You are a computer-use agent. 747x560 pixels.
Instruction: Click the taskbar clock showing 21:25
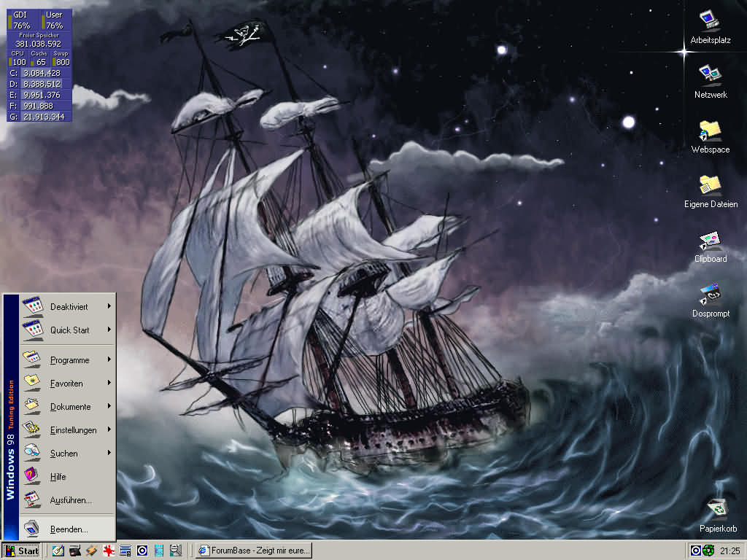click(729, 551)
